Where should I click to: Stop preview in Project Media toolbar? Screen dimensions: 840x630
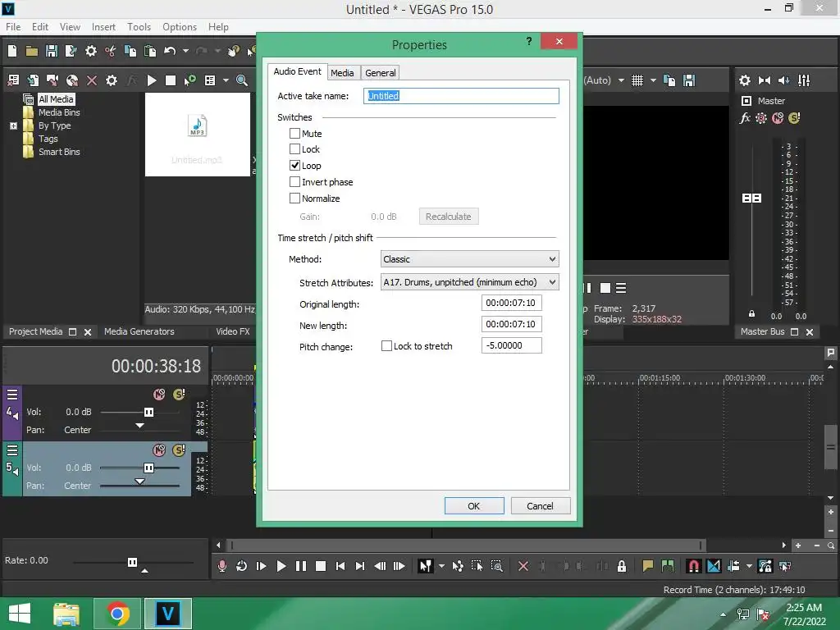171,80
